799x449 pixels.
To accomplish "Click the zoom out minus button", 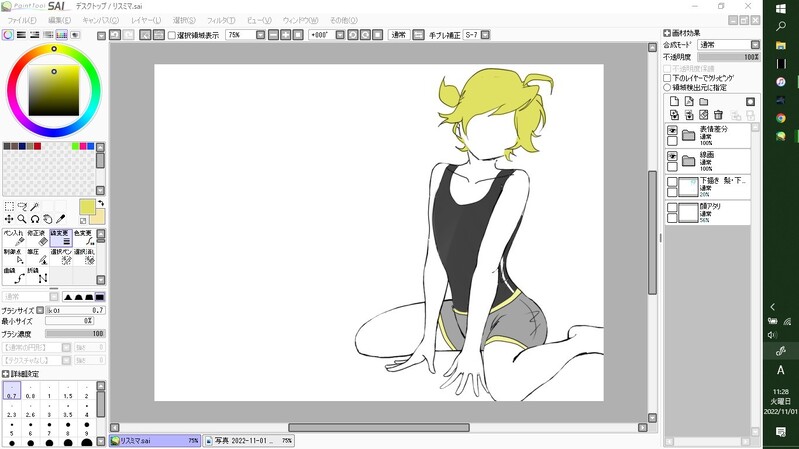I will [x=273, y=35].
